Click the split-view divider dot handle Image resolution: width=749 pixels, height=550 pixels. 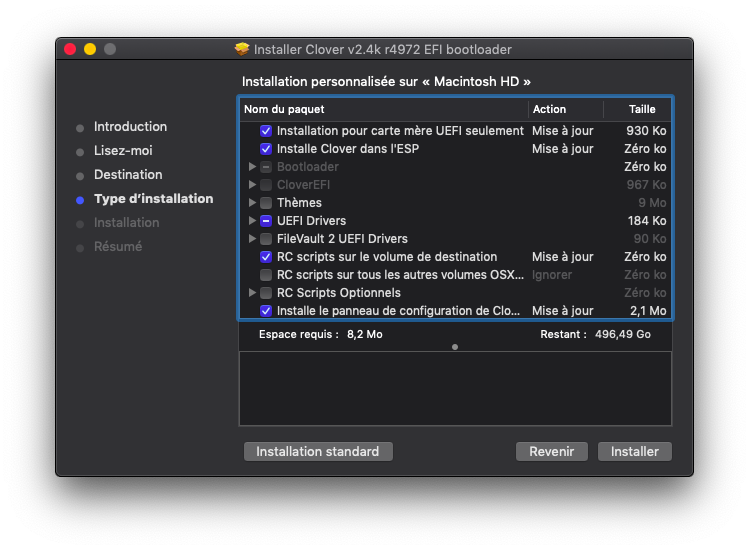click(x=455, y=347)
